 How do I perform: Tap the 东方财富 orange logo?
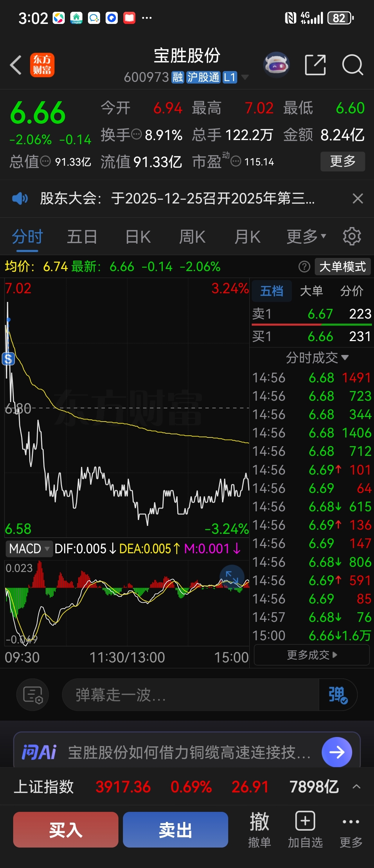42,65
